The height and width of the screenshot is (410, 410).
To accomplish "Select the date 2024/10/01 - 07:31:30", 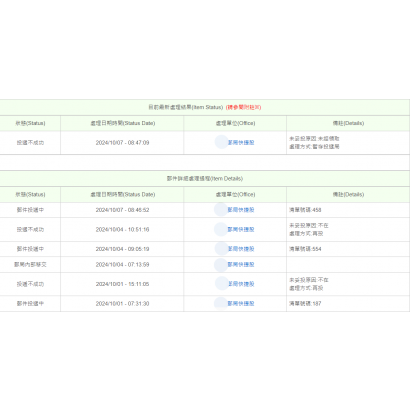I will click(122, 304).
